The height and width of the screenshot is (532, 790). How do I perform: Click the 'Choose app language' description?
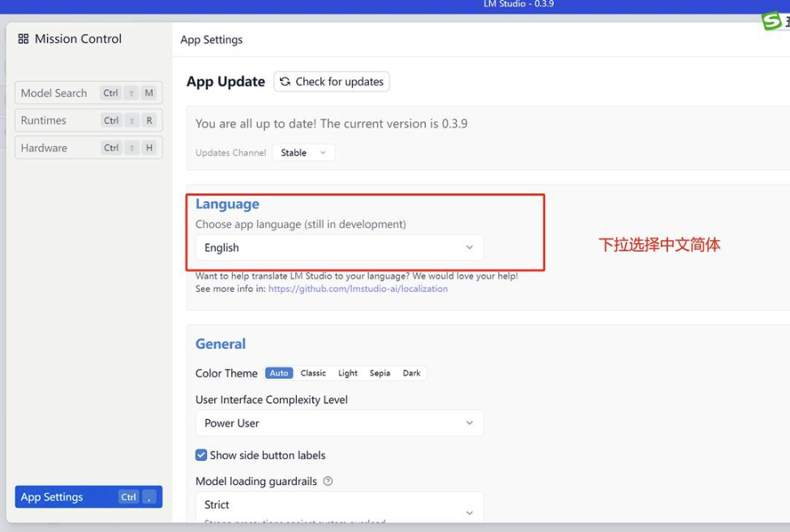(x=301, y=224)
